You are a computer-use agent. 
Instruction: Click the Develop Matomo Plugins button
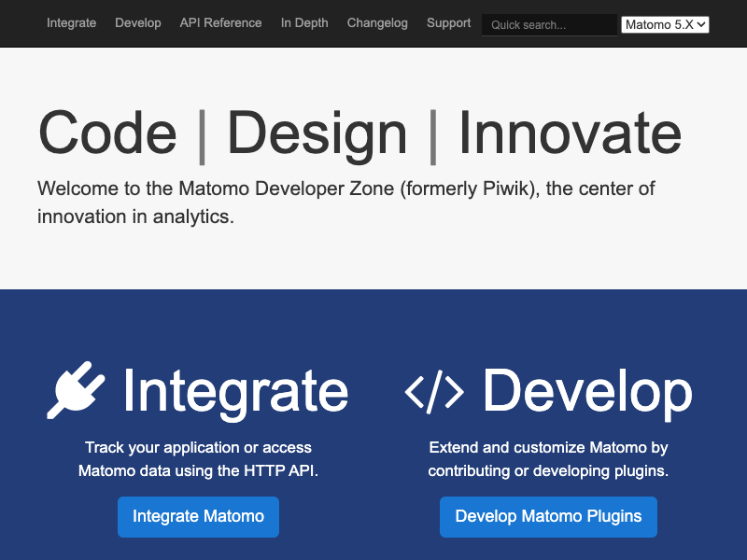548,517
